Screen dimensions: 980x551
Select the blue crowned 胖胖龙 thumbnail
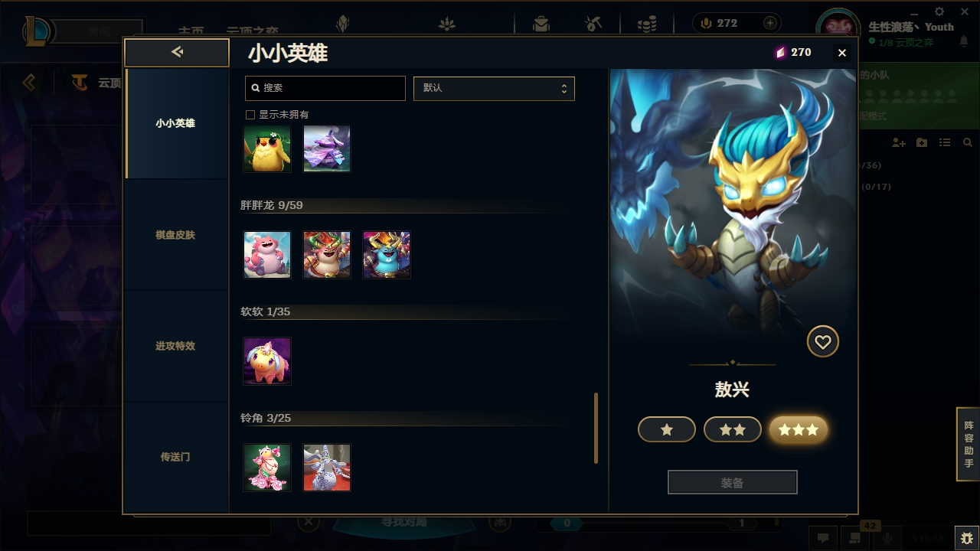click(x=387, y=255)
